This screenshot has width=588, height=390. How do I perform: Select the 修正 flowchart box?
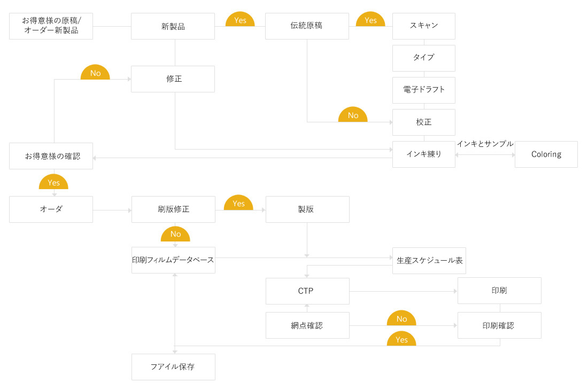173,79
